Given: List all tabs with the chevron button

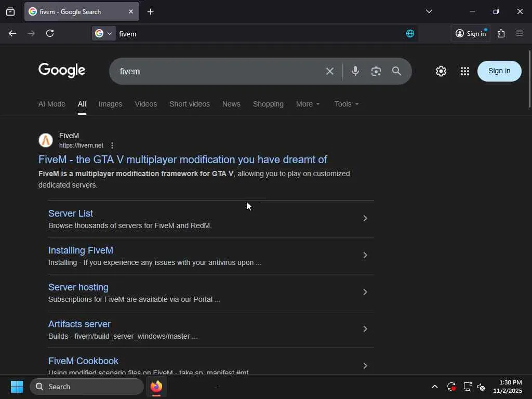Looking at the screenshot, I should 429,11.
